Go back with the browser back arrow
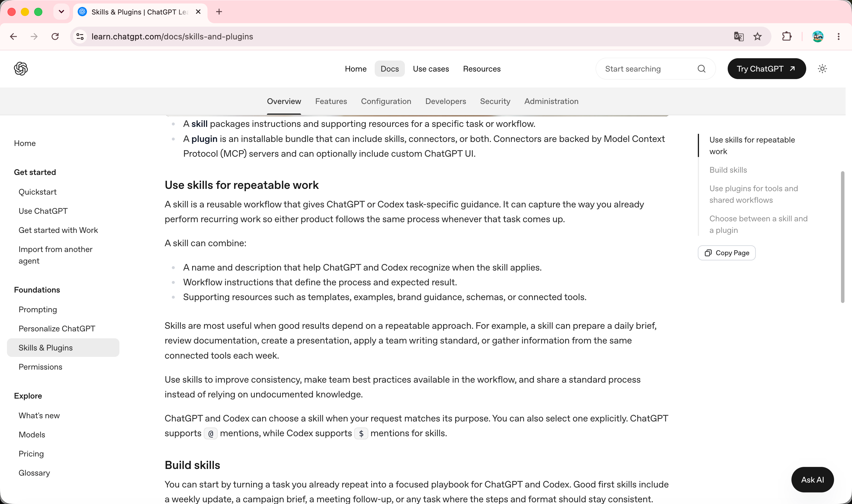Viewport: 852px width, 504px height. click(14, 36)
